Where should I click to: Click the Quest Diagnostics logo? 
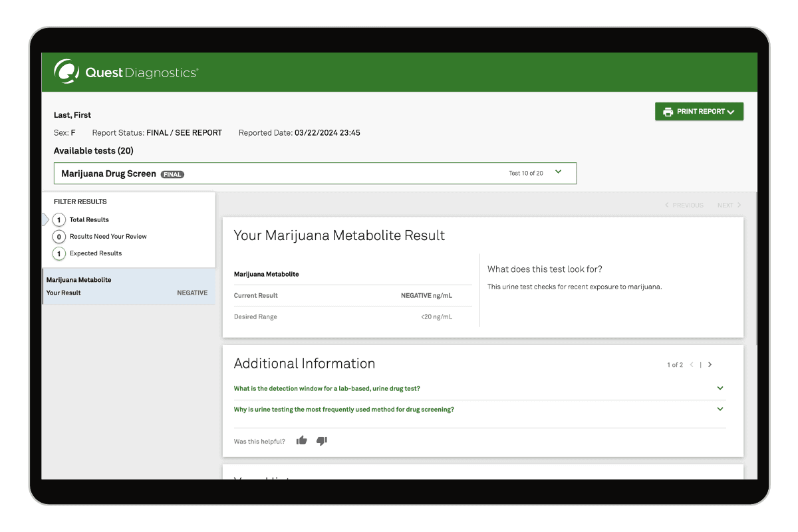coord(126,72)
